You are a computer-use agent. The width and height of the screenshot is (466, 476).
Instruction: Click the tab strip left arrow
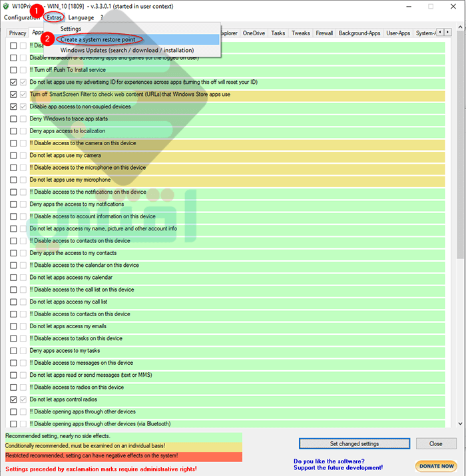click(440, 32)
